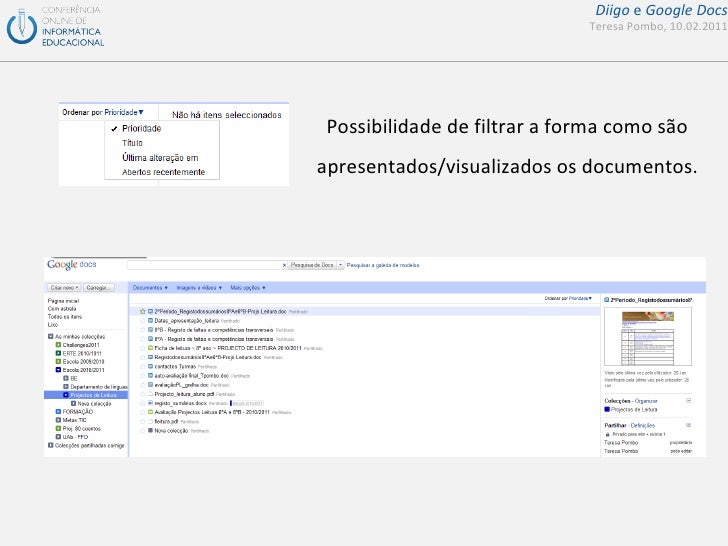Click the PDF icon of leitura.pdf

click(x=150, y=422)
